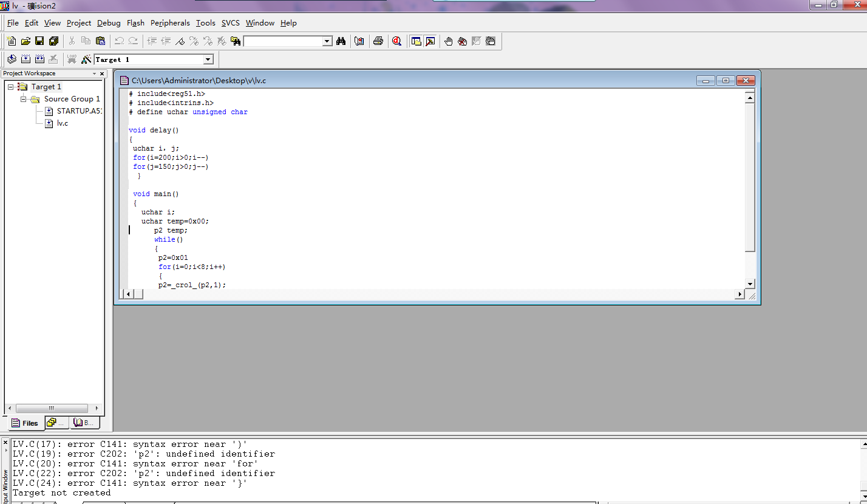Start the debug session with the magnifier icon
867x504 pixels.
coord(397,41)
